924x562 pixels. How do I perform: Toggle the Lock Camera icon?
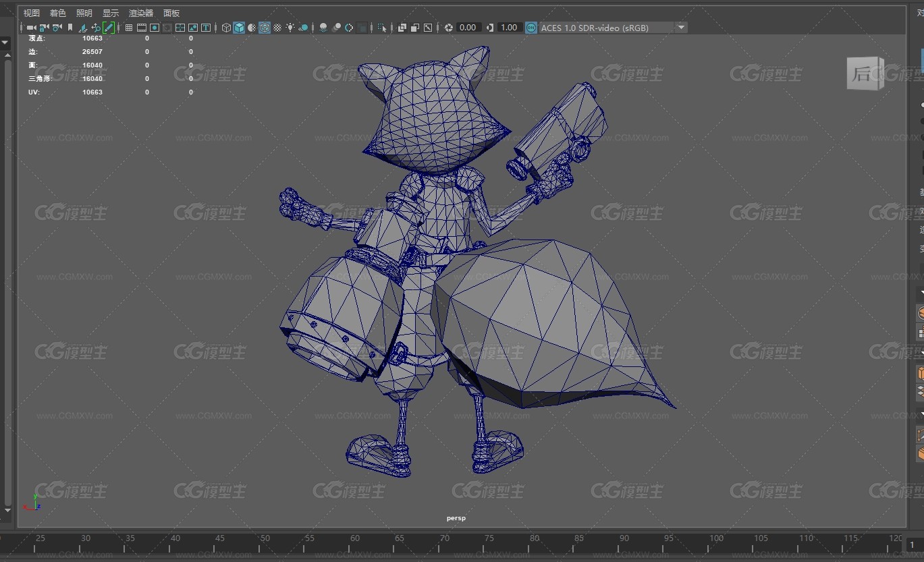pyautogui.click(x=44, y=28)
